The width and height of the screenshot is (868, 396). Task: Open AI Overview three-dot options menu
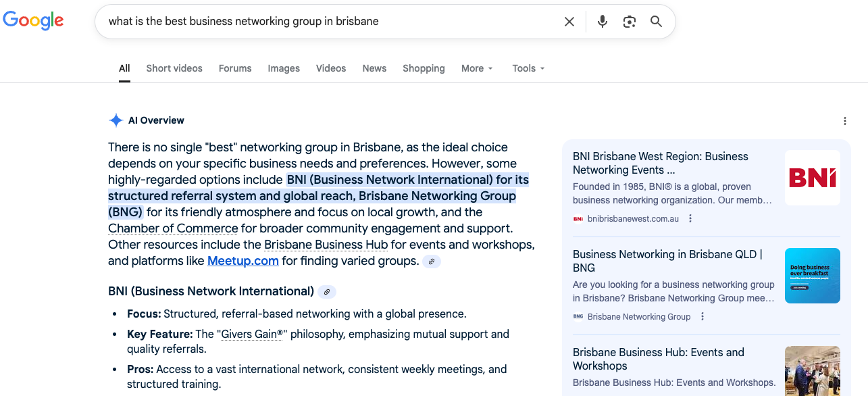[x=844, y=121]
